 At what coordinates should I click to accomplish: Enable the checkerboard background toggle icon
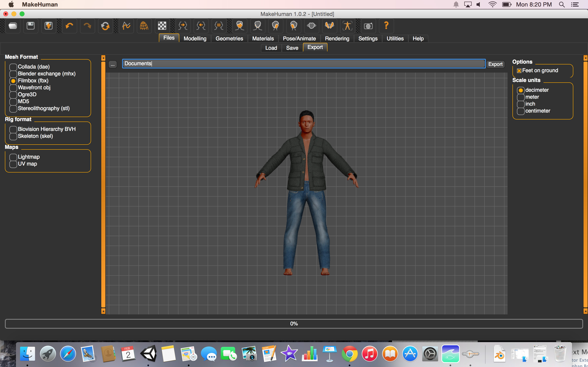162,26
